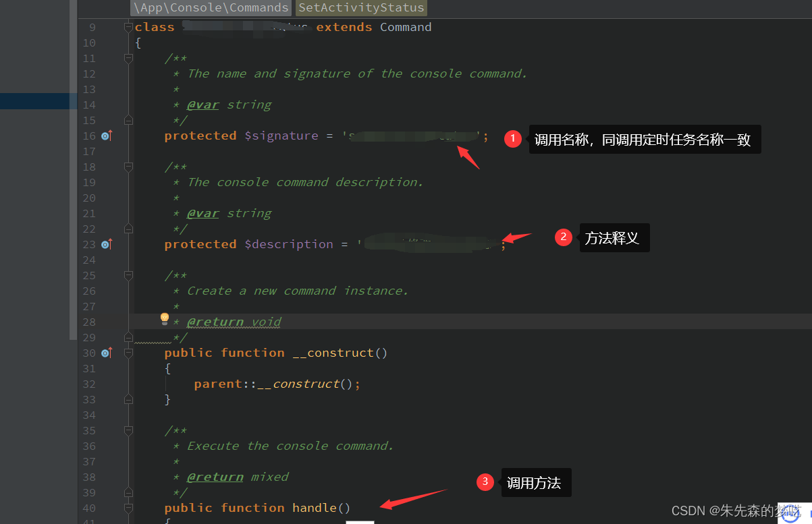Screen dimensions: 812x524
Task: Click the blue marker on left scrollbar
Action: (38, 100)
